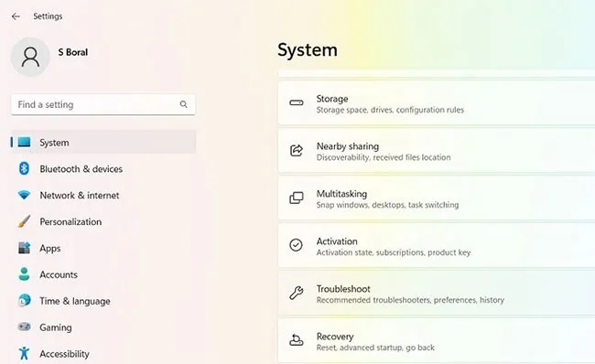Click the S Boral account name

click(73, 52)
